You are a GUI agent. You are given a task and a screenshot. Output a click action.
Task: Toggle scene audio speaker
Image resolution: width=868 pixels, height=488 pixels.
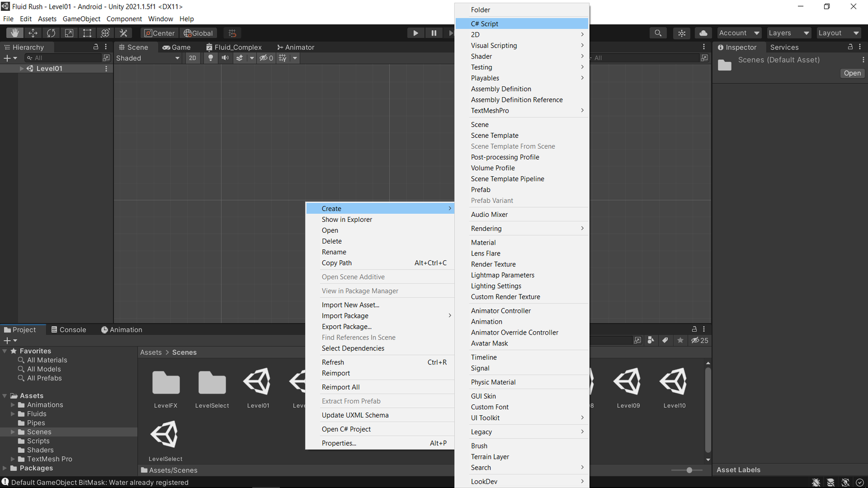coord(225,58)
